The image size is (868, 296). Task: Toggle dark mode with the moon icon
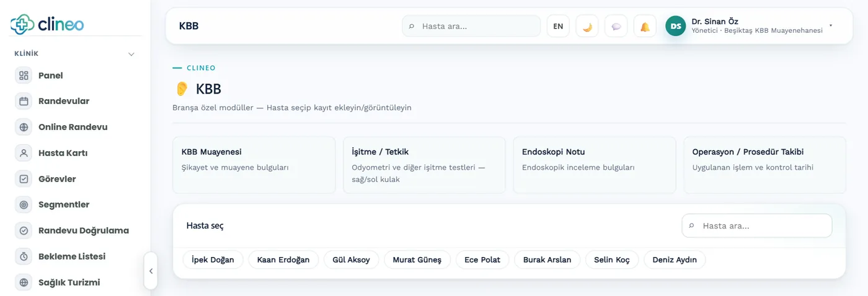587,26
